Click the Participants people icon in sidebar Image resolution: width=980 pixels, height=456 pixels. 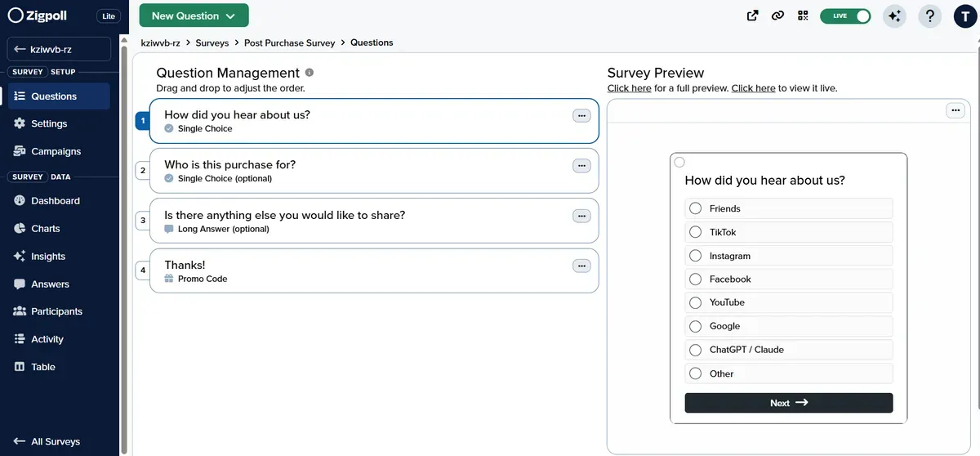[x=20, y=311]
